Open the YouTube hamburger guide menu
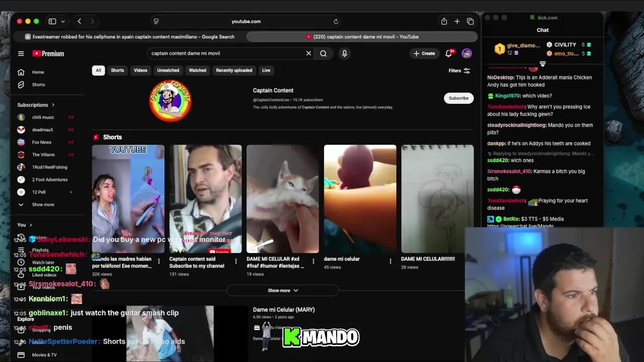 pos(21,53)
